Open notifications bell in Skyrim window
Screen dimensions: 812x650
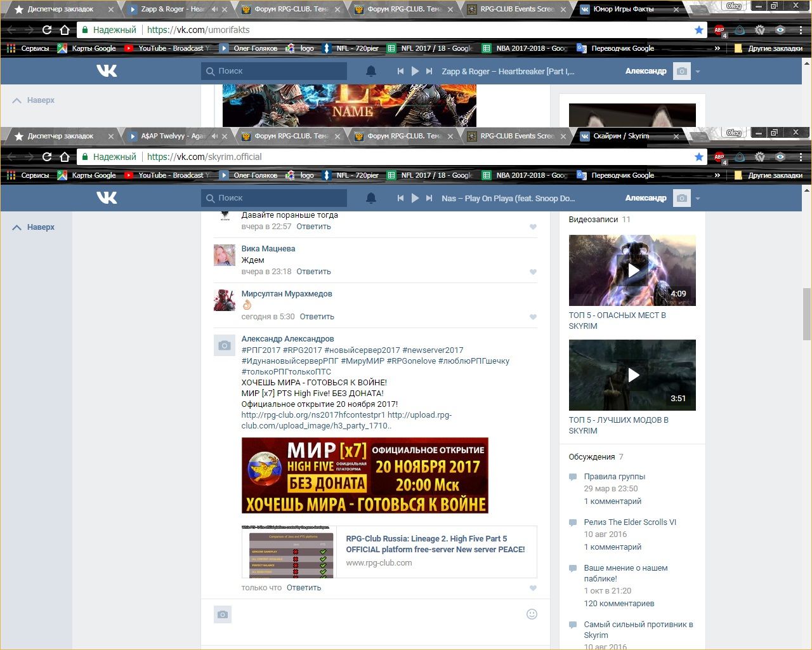371,198
